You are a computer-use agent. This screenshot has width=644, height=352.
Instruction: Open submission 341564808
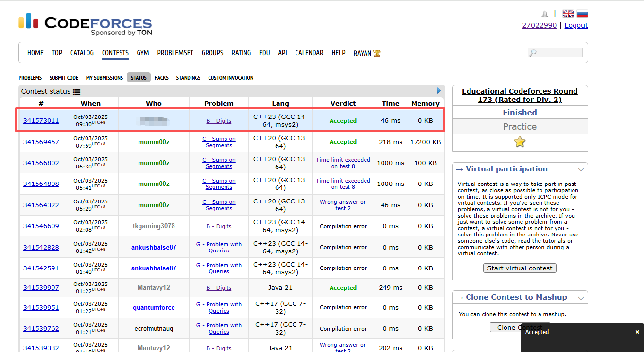pyautogui.click(x=41, y=184)
